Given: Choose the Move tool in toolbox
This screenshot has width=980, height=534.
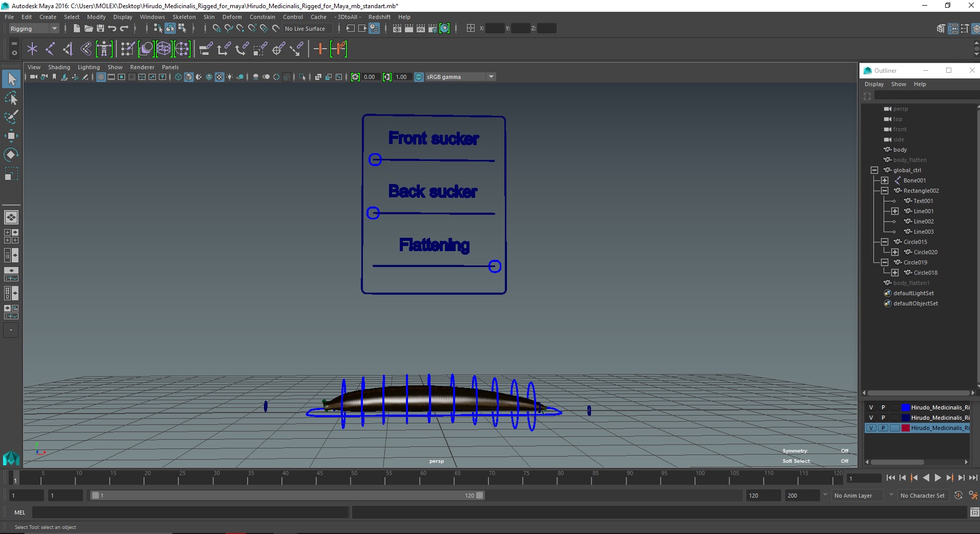Looking at the screenshot, I should pos(11,136).
